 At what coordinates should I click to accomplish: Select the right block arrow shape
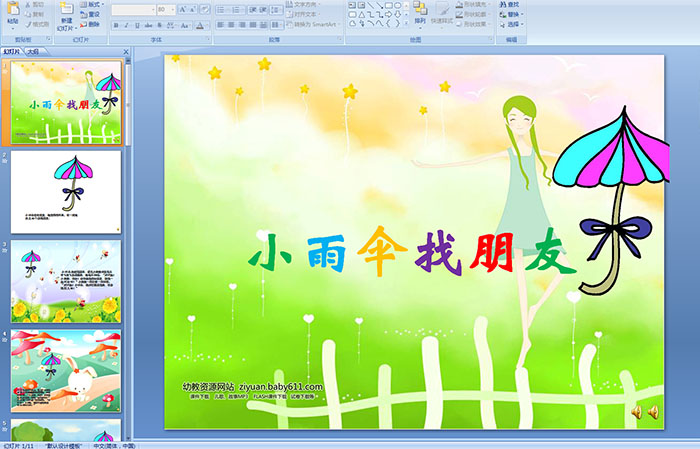click(388, 14)
